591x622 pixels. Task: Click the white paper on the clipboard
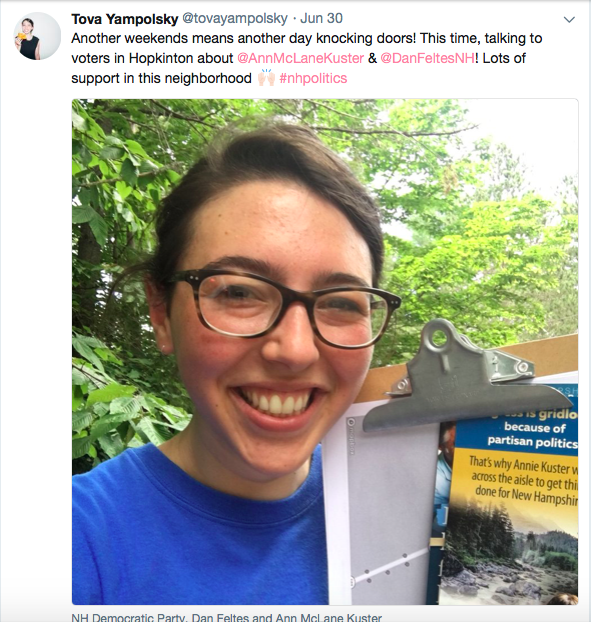pyautogui.click(x=383, y=508)
